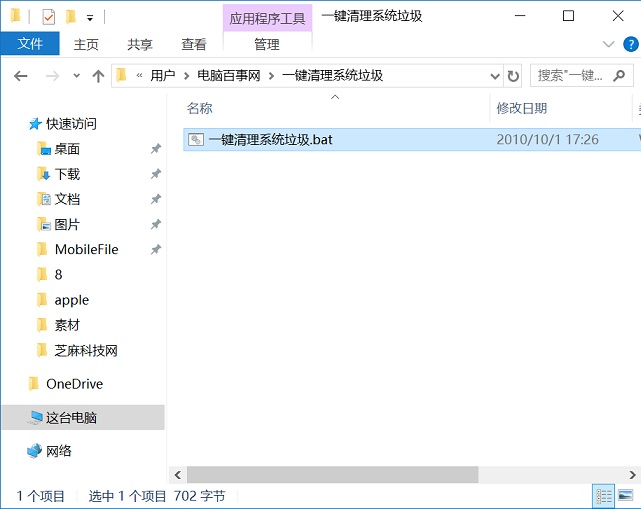This screenshot has width=641, height=509.
Task: Switch to details view in status bar
Action: click(x=604, y=496)
